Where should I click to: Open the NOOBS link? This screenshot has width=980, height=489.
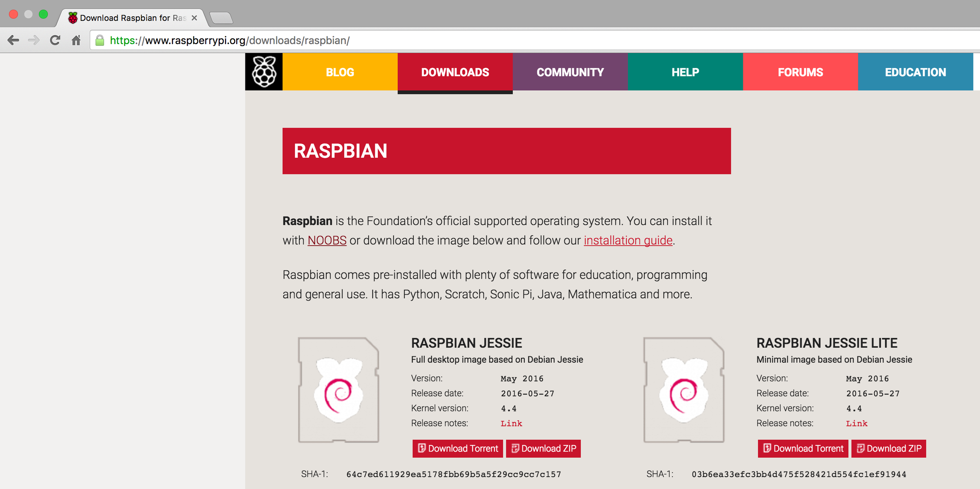(x=327, y=240)
